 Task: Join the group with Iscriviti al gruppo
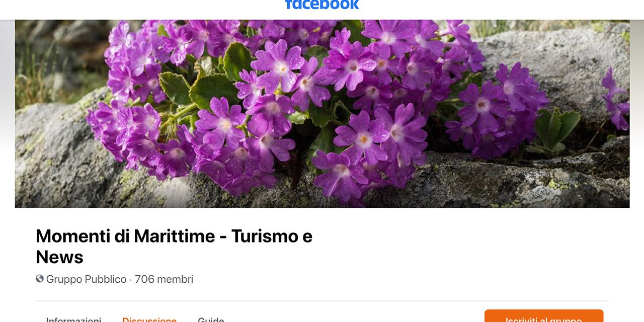pos(544,316)
